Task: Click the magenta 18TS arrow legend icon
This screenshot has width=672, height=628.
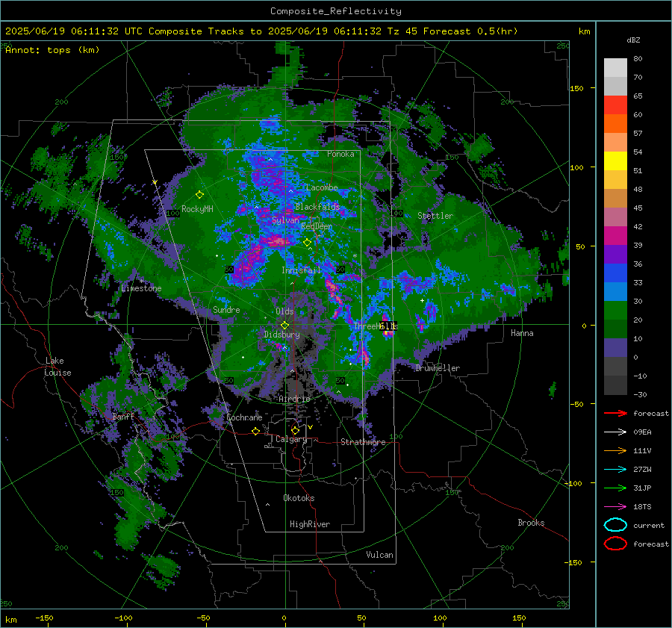Action: (615, 507)
